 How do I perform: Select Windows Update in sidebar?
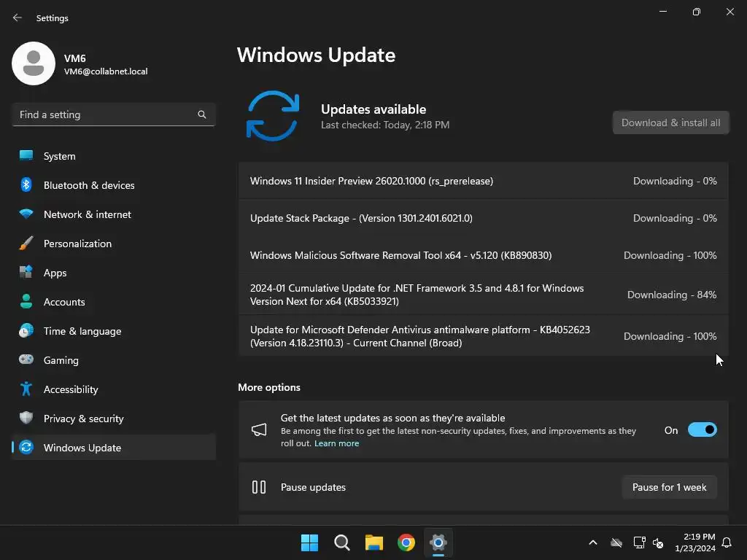pos(113,448)
